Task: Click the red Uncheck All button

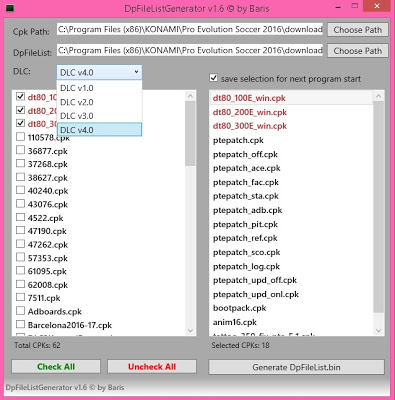Action: point(152,367)
